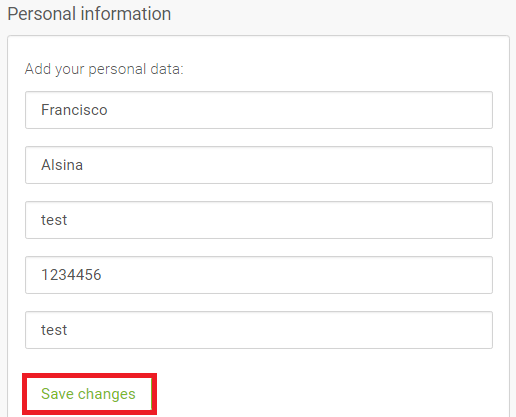Click the Personal information heading
Screen dimensions: 516x417
[x=89, y=14]
